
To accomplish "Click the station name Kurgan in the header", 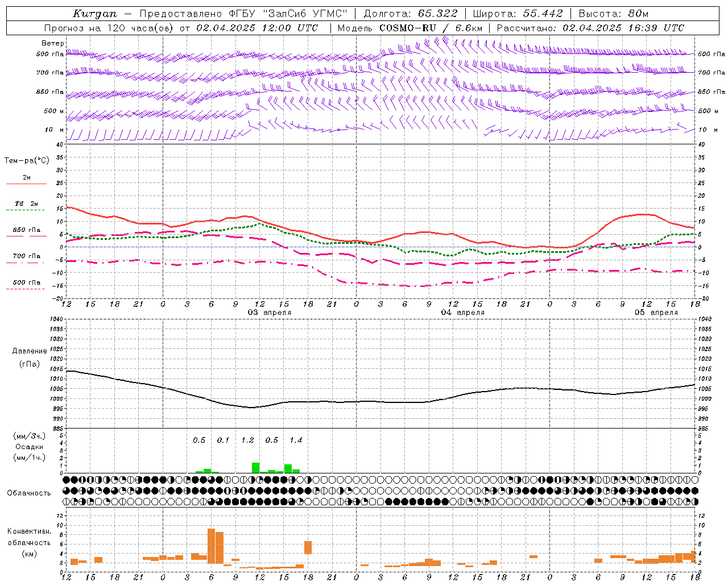I will click(x=95, y=14).
